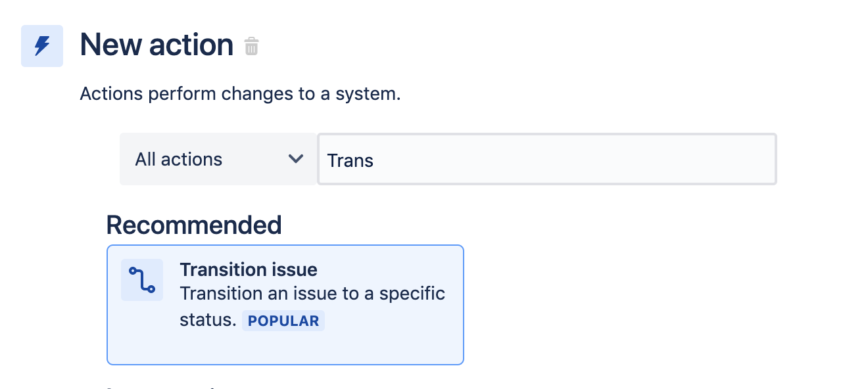868x389 pixels.
Task: Select the Transition issue action card
Action: pyautogui.click(x=285, y=305)
